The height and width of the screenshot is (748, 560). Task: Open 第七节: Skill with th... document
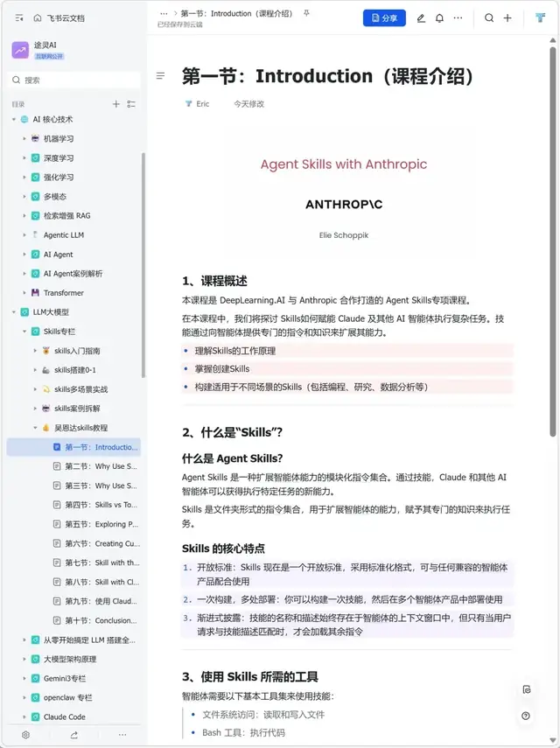(x=102, y=563)
